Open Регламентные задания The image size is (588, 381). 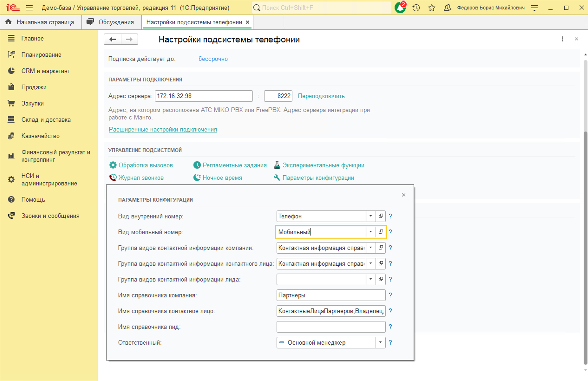(230, 165)
